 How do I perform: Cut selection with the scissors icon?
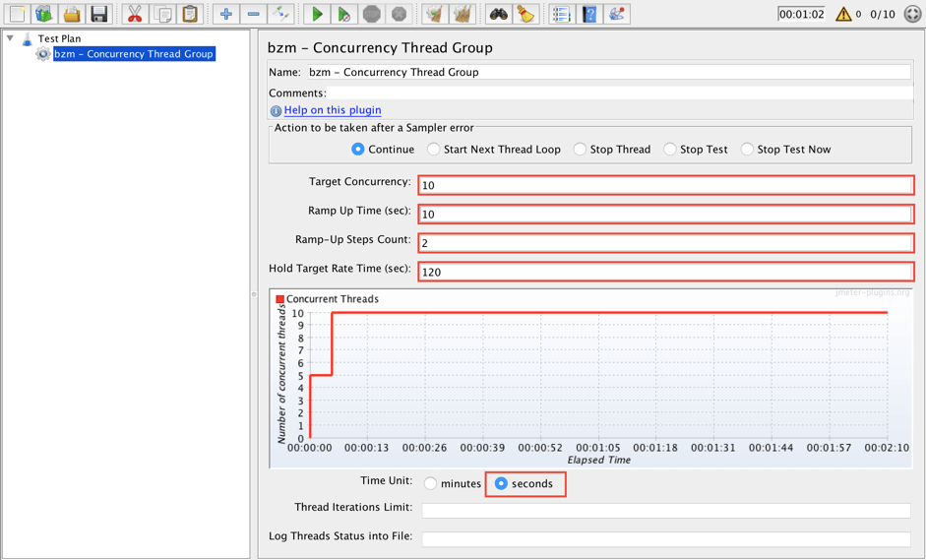tap(135, 14)
